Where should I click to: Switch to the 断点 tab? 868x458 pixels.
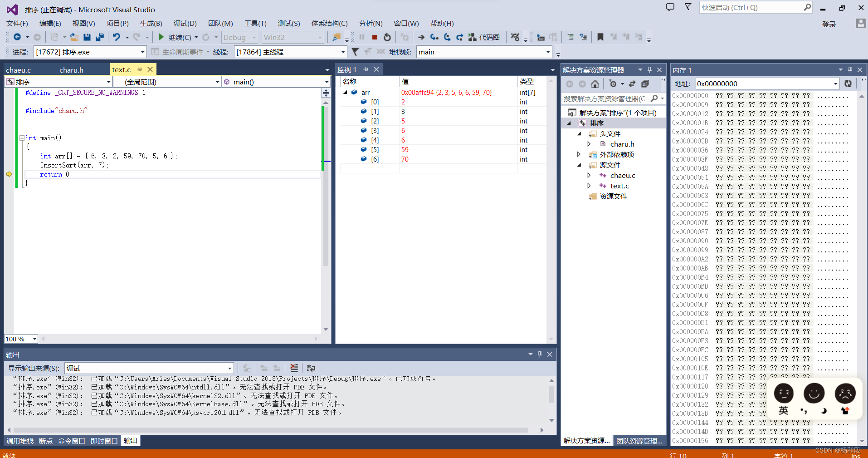[46, 441]
